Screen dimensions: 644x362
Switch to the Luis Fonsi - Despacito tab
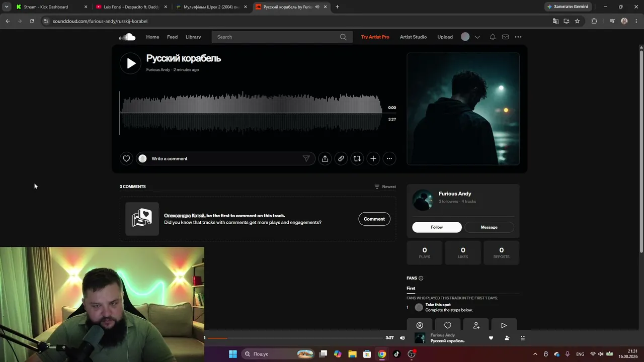131,7
